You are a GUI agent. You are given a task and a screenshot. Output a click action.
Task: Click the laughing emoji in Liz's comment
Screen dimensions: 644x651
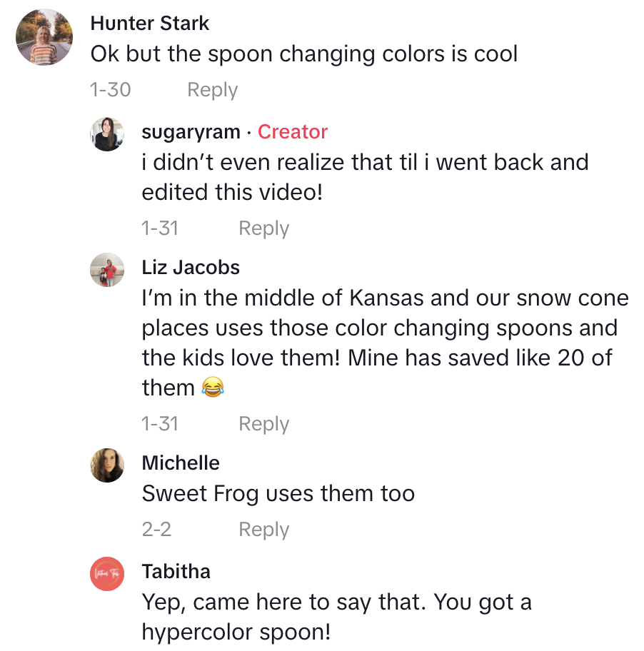(x=212, y=388)
